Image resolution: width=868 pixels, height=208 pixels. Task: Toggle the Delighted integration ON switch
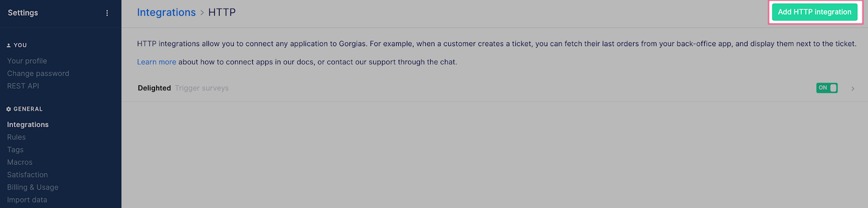pos(827,88)
